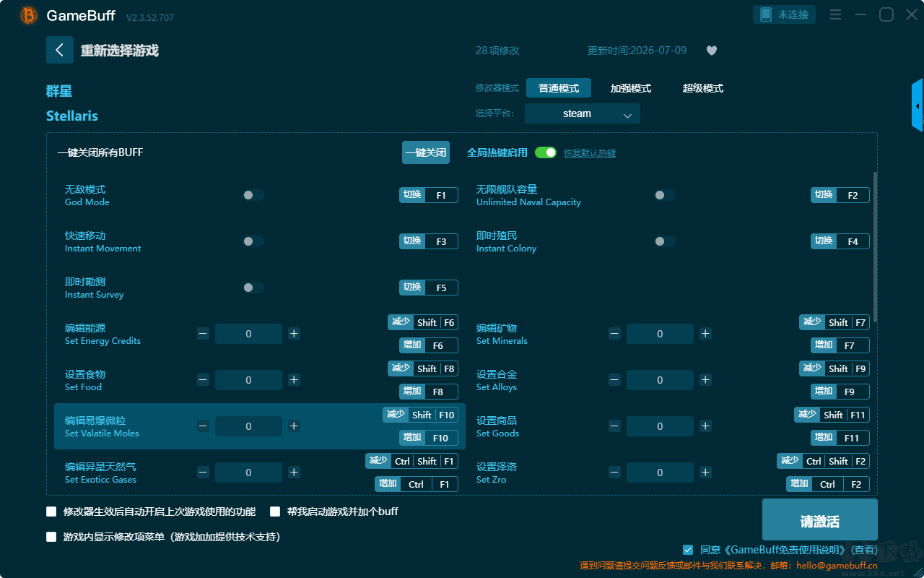Click the back arrow to reselect game
Screen dimensions: 924x578
coord(60,50)
